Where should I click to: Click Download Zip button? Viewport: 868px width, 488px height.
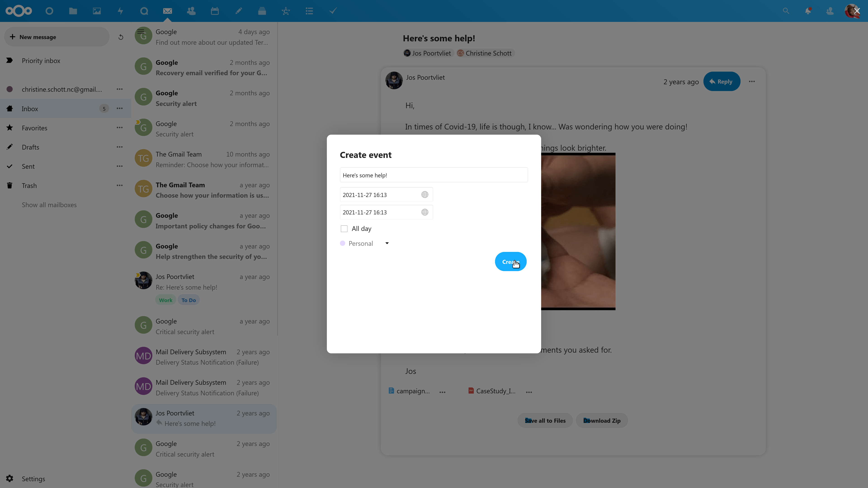tap(602, 420)
